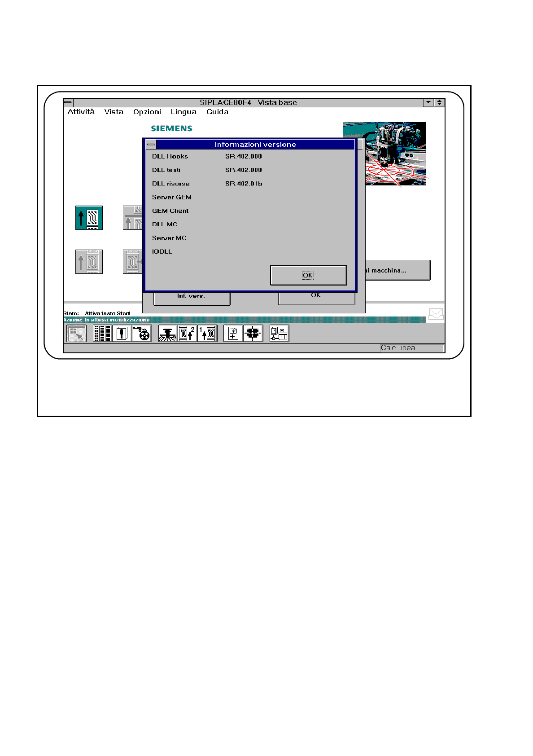The image size is (533, 756).
Task: Open the line computer station icon
Action: tap(279, 334)
